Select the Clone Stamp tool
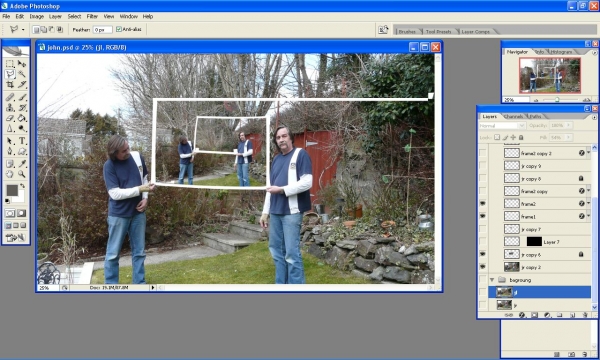Screen dimensions: 600x360 click(10, 108)
